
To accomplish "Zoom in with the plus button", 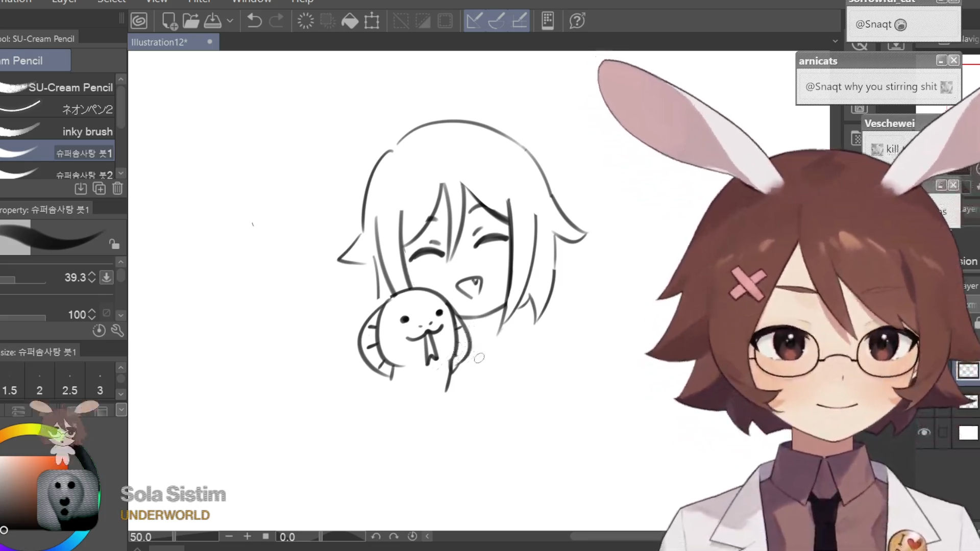I will (248, 536).
